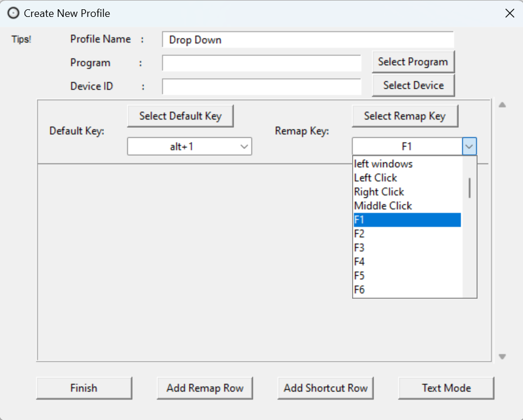Click the Profile Name field containing Drop Down
The width and height of the screenshot is (523, 420).
308,40
